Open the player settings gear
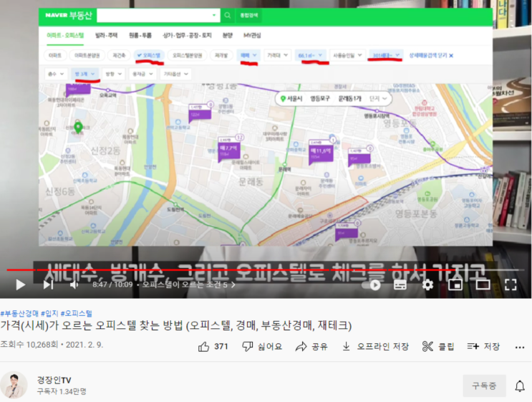This screenshot has width=532, height=402. click(427, 284)
